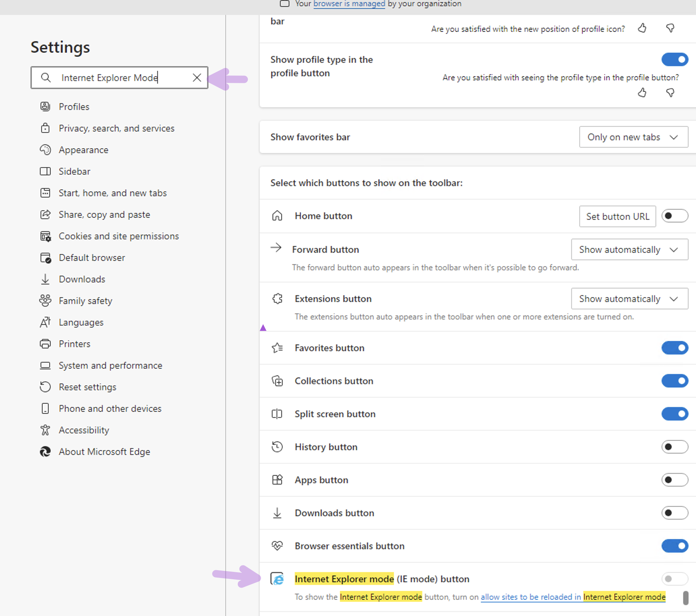The width and height of the screenshot is (696, 616).
Task: Turn off Show profile type in profile button
Action: pos(675,60)
